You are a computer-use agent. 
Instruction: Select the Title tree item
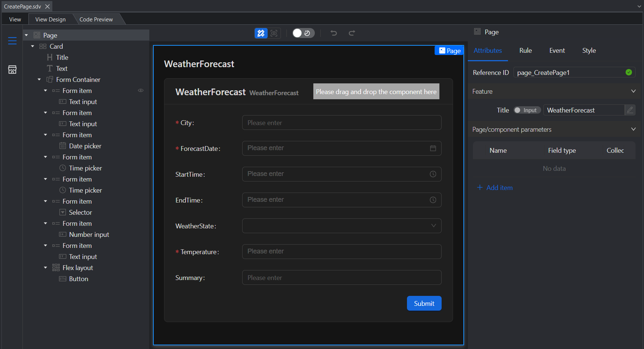tap(62, 58)
